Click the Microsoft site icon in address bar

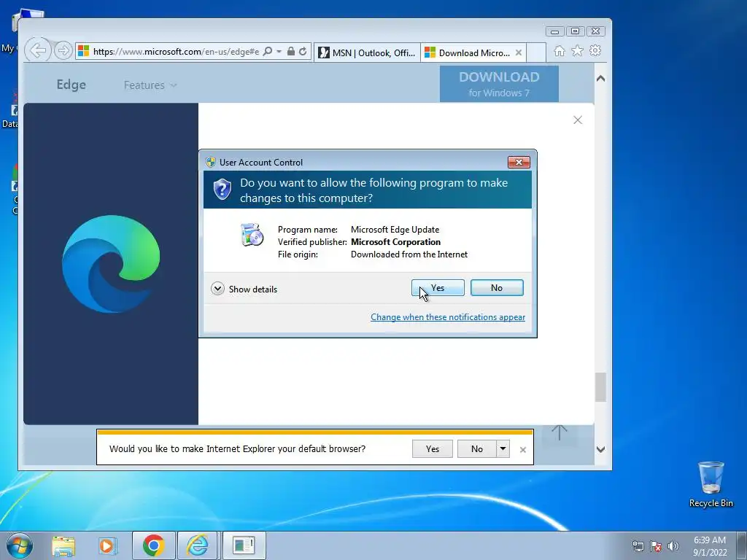(83, 51)
